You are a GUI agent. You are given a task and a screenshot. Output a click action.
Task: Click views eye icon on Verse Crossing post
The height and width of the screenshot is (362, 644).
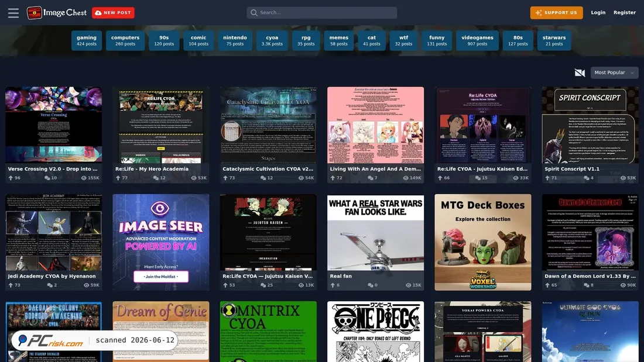pyautogui.click(x=84, y=178)
